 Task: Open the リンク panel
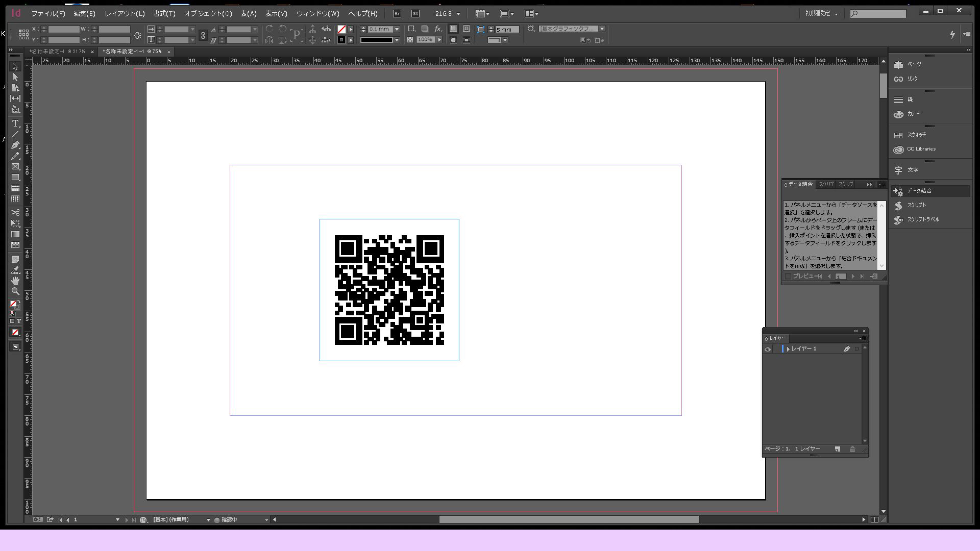coord(913,79)
